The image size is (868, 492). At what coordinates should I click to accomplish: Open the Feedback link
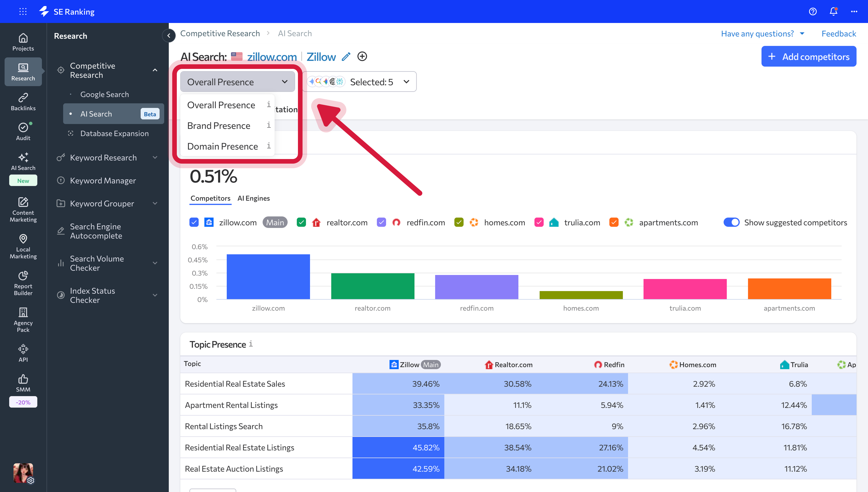click(839, 34)
